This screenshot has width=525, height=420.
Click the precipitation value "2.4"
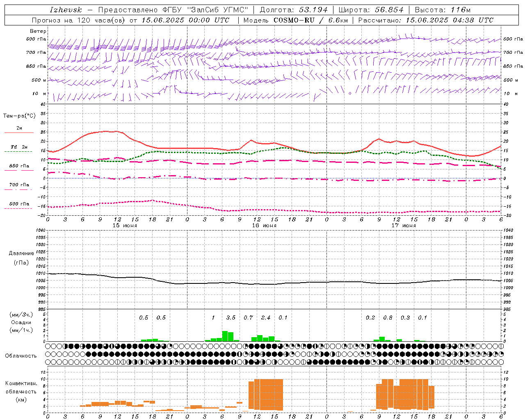point(266,318)
